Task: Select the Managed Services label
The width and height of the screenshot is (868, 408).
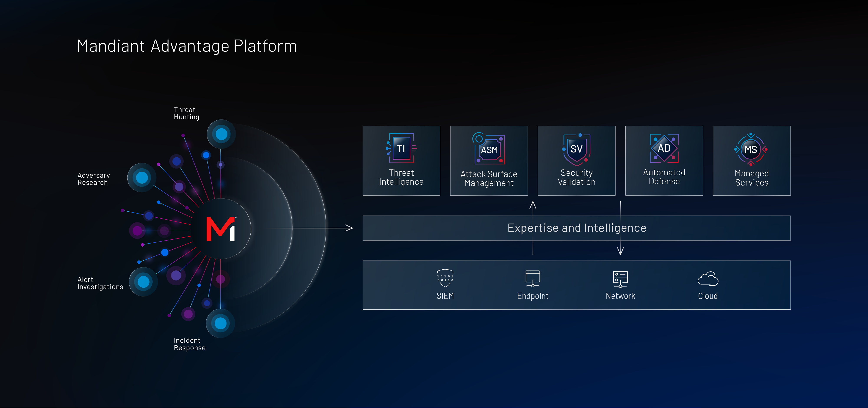Action: (x=752, y=178)
